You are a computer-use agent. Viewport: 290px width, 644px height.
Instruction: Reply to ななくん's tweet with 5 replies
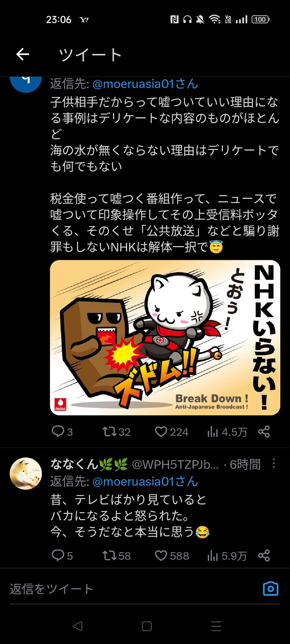pyautogui.click(x=62, y=556)
